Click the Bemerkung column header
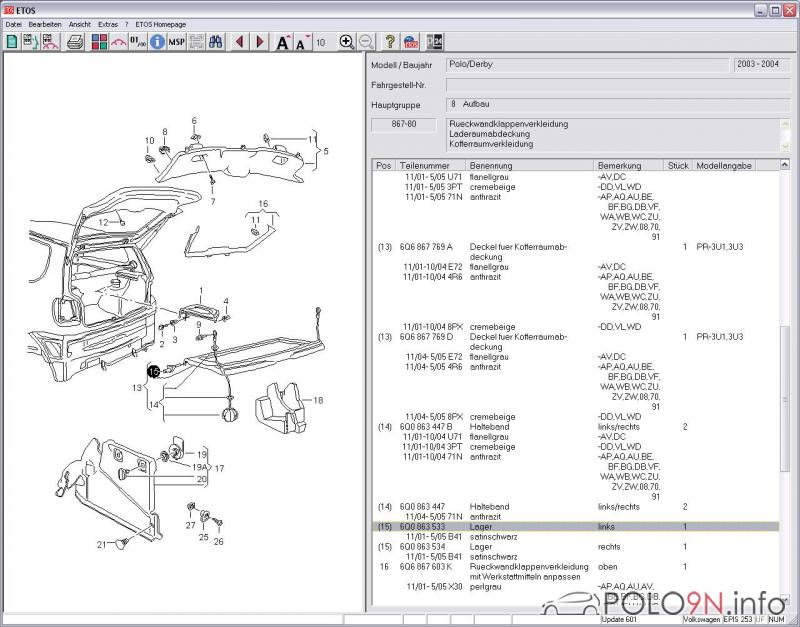The image size is (800, 627). pyautogui.click(x=629, y=165)
